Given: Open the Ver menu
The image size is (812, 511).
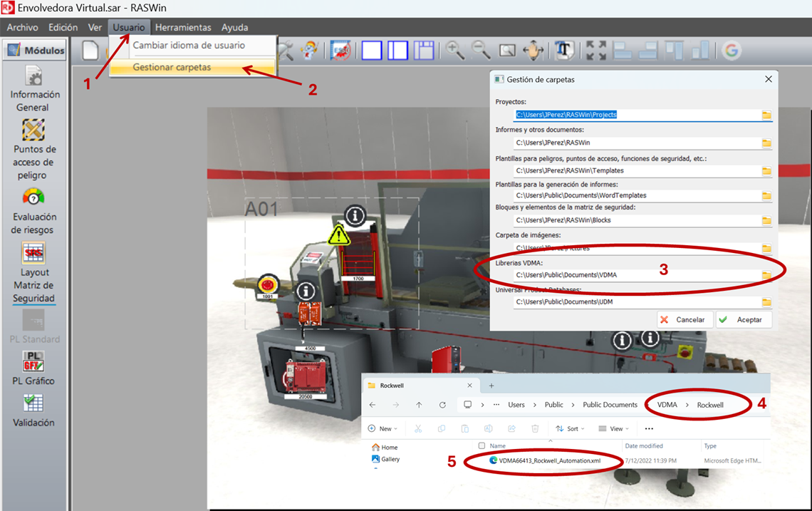Looking at the screenshot, I should click(95, 28).
